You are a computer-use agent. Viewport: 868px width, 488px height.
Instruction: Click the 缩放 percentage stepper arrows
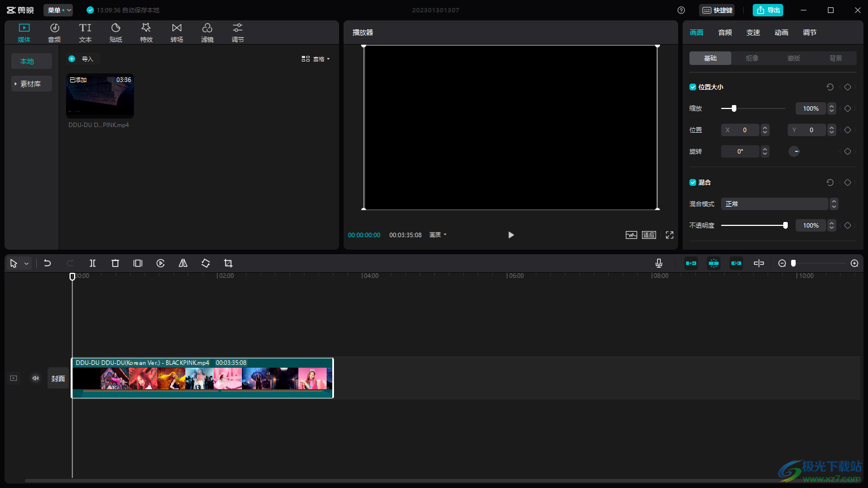tap(832, 108)
